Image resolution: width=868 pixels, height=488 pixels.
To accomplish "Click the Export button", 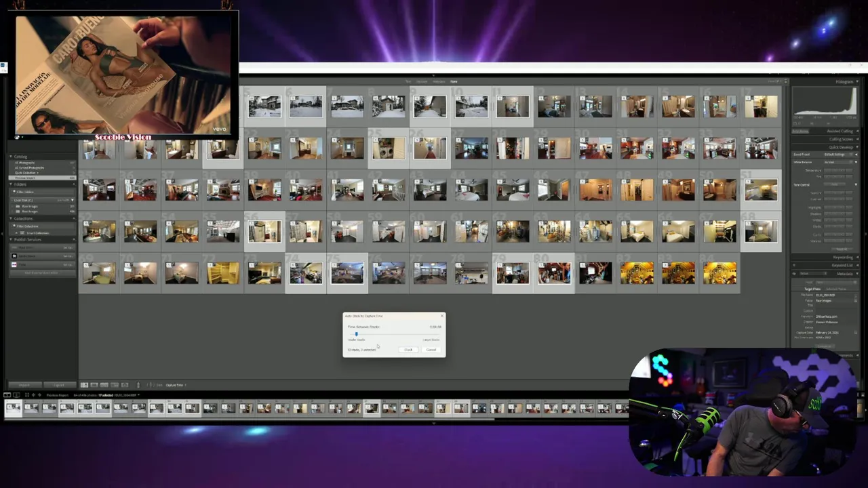I will pos(60,385).
